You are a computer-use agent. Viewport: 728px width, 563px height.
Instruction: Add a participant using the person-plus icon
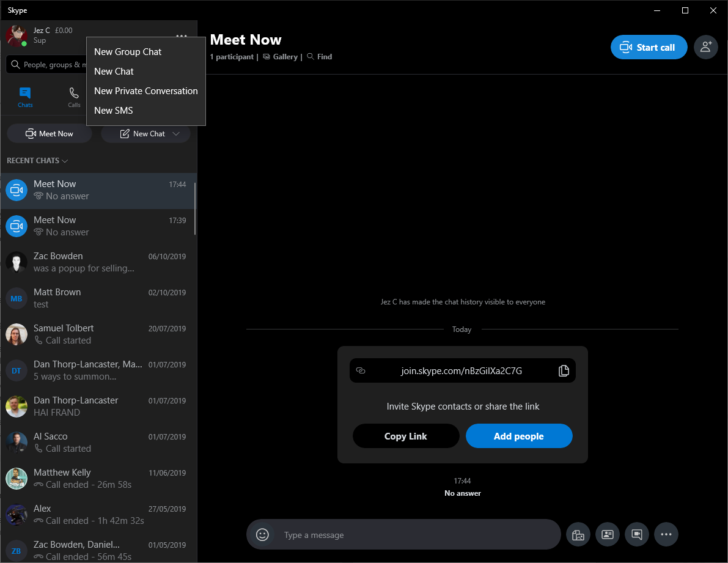[706, 47]
